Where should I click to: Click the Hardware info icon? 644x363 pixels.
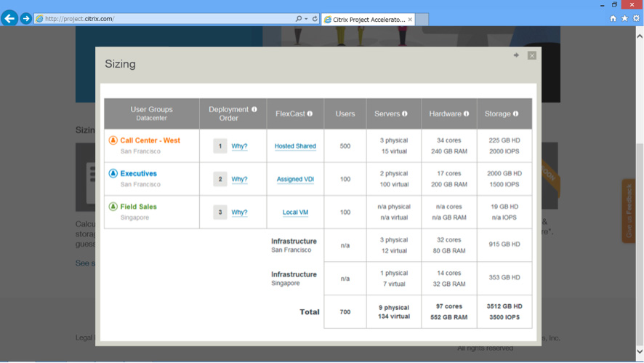[x=466, y=114]
